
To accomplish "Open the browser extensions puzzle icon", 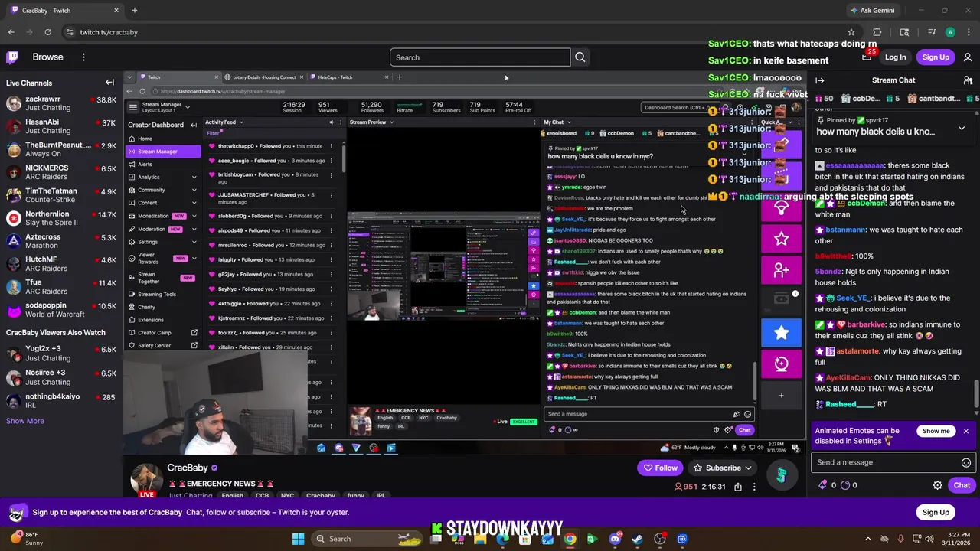I will pos(877,32).
